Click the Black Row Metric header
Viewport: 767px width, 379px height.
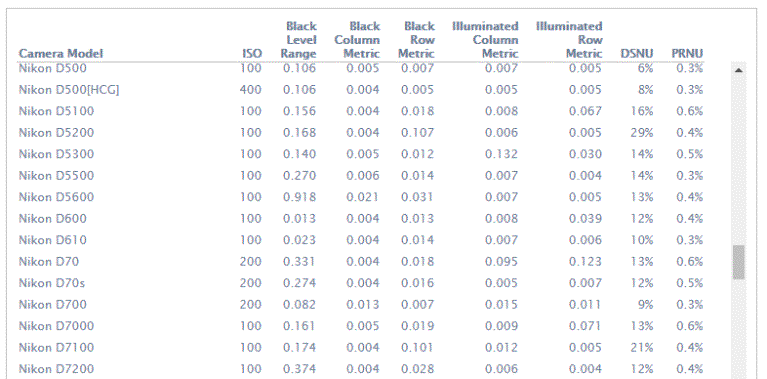(x=416, y=40)
